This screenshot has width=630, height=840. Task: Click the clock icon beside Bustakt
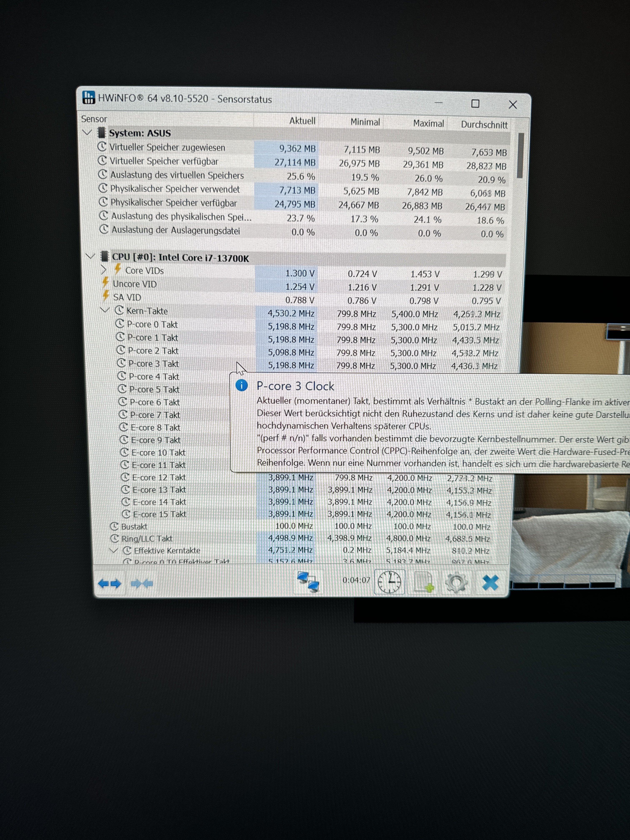coord(114,526)
